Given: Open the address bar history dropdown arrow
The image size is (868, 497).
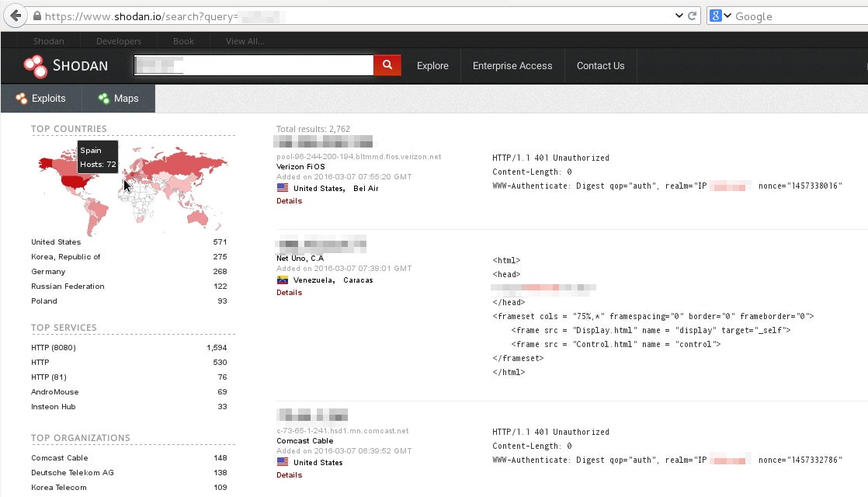Looking at the screenshot, I should point(679,16).
